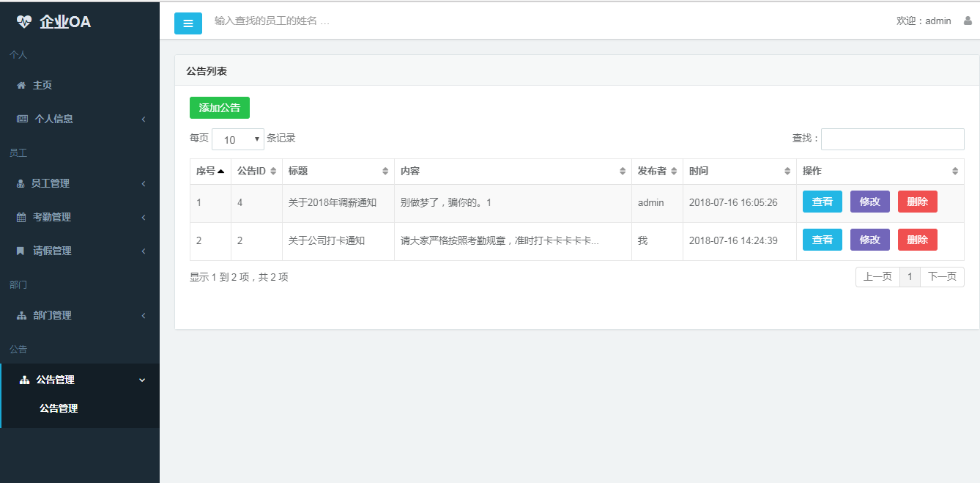Click the sort arrows in the 时间 column header

(x=787, y=171)
